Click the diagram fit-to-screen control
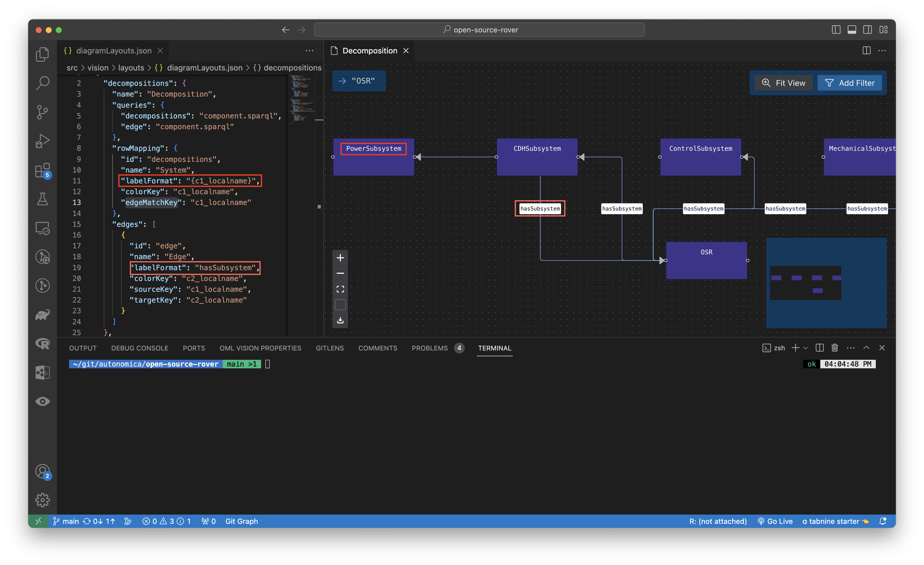This screenshot has height=565, width=924. [x=340, y=289]
